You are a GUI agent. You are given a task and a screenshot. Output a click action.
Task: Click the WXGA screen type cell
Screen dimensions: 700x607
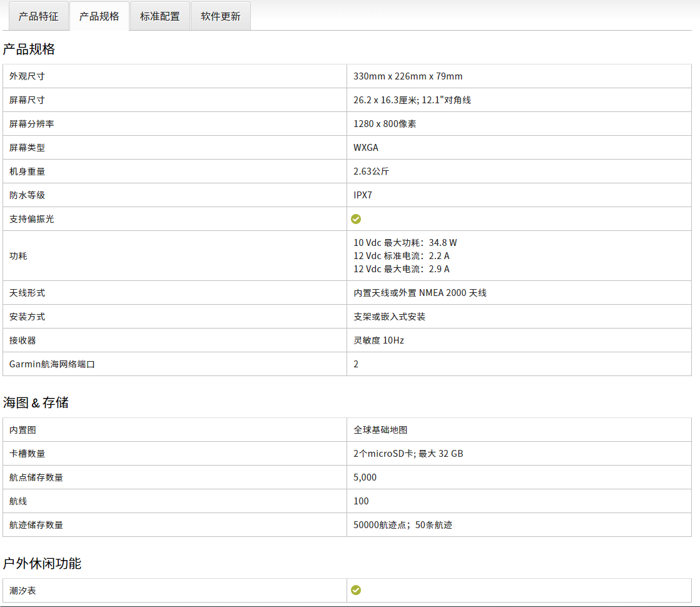click(366, 148)
